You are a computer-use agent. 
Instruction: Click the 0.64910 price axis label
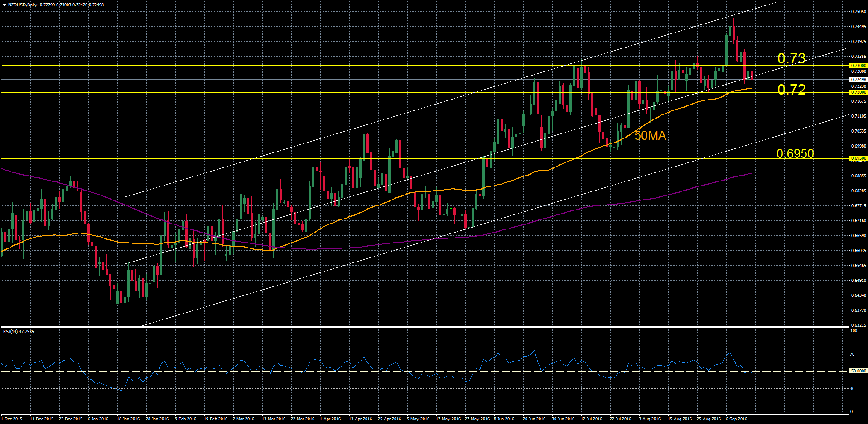tap(859, 281)
